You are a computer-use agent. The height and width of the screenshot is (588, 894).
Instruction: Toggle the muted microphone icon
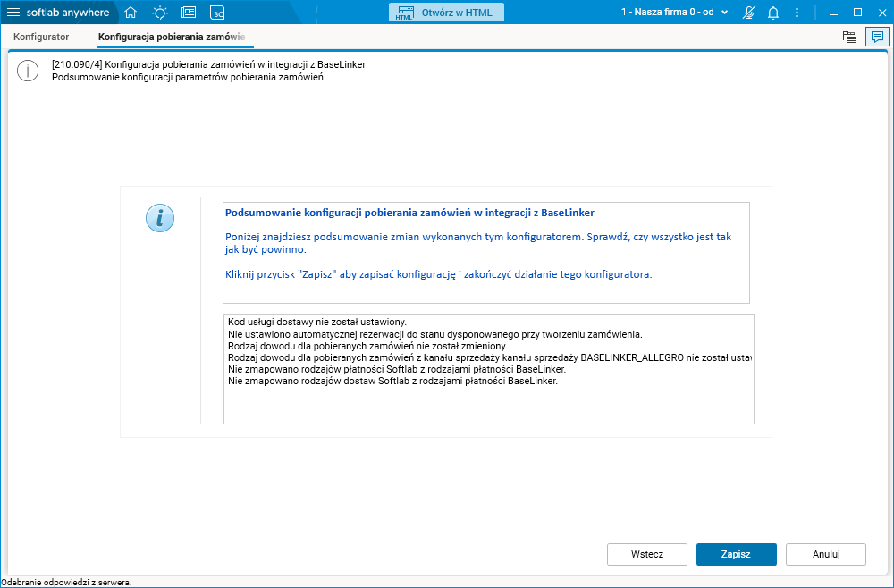click(748, 13)
